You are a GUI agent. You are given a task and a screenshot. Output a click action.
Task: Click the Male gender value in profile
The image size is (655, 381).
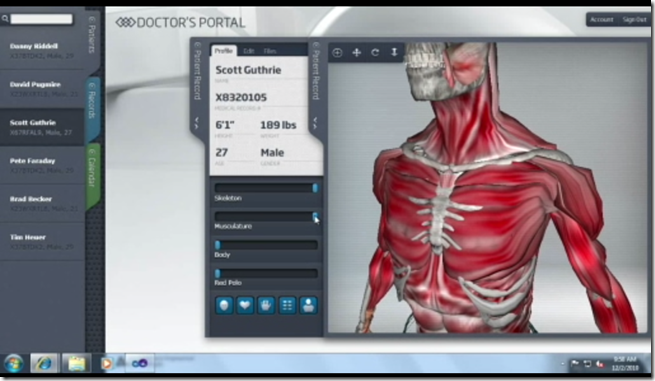click(272, 152)
